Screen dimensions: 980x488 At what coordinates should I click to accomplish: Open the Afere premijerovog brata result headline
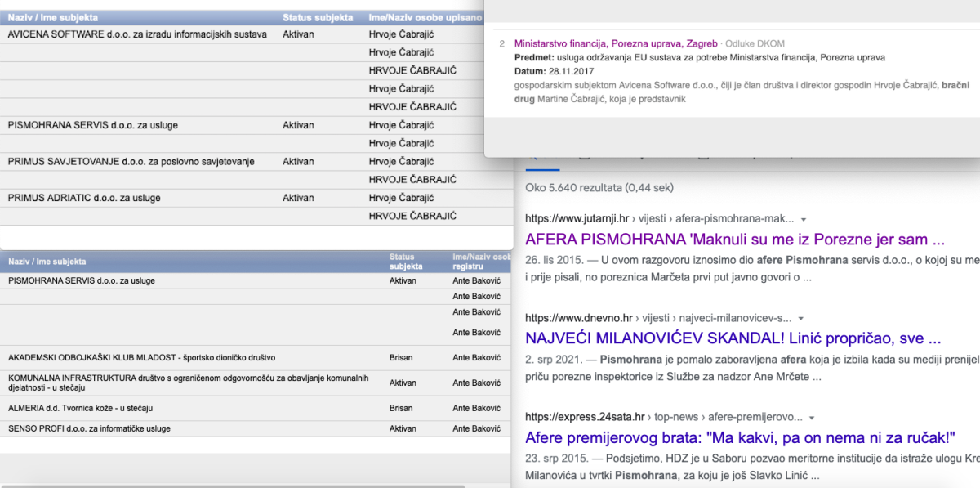pyautogui.click(x=740, y=437)
